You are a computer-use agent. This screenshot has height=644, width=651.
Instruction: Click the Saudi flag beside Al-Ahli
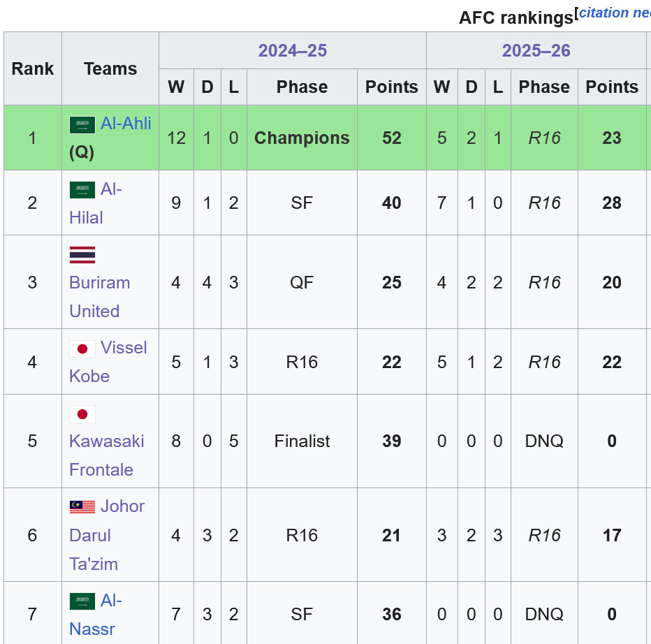click(x=82, y=125)
